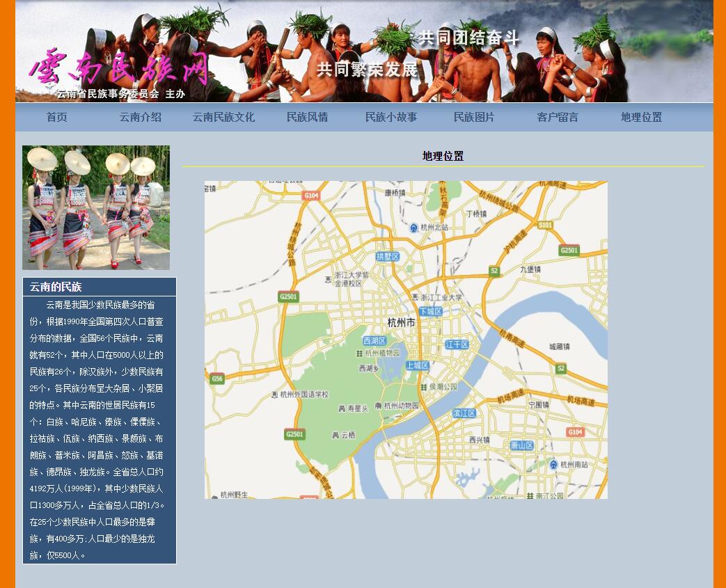Go to 首页 in the navigation bar
726x588 pixels.
tap(57, 118)
